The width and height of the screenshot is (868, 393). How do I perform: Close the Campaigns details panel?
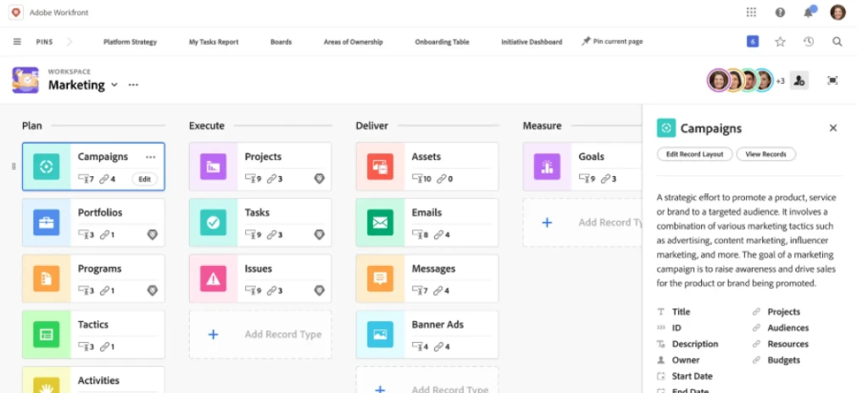(x=833, y=128)
